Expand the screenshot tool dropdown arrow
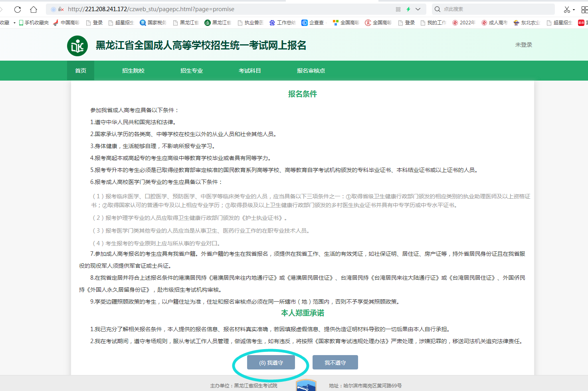This screenshot has width=588, height=391. (x=574, y=10)
